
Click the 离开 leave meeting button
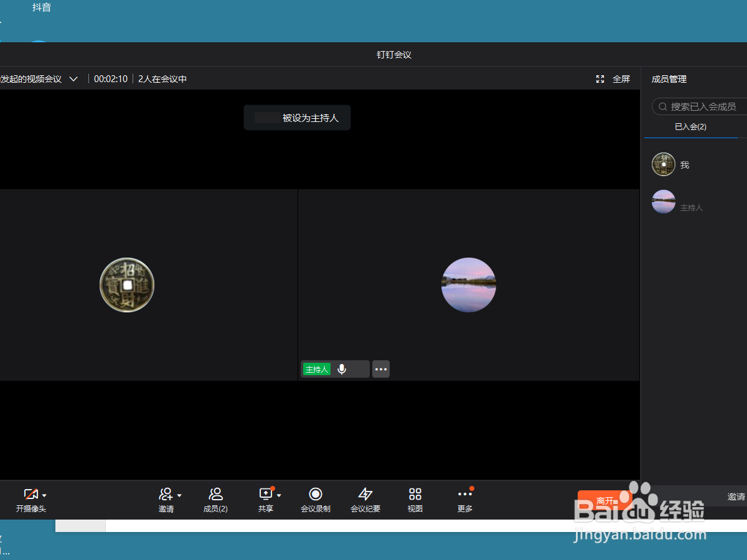(x=604, y=501)
